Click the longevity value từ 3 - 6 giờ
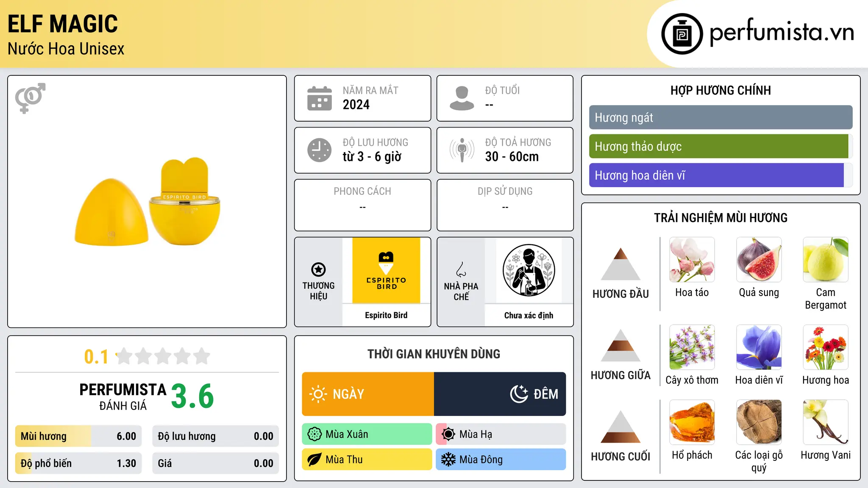868x488 pixels. (x=372, y=156)
